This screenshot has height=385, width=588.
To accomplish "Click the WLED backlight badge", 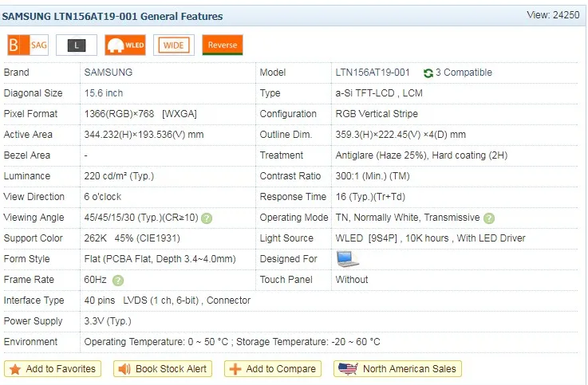I will click(x=125, y=45).
